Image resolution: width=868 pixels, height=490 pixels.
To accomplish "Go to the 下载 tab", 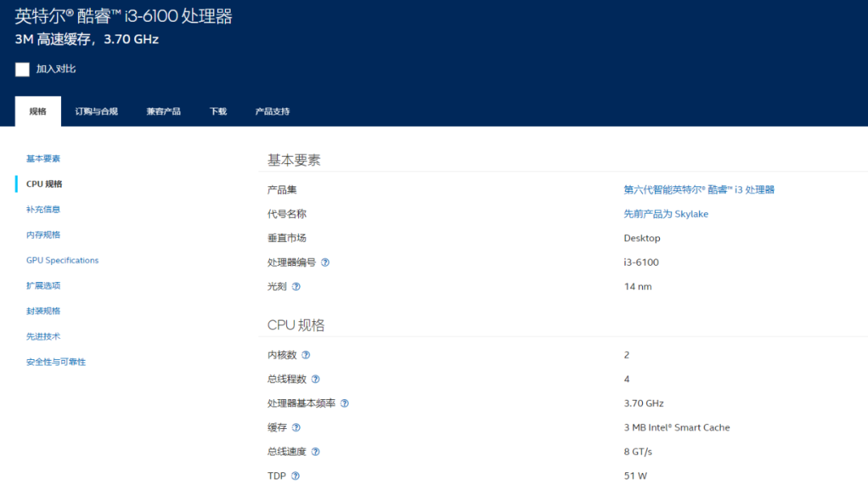I will click(x=218, y=111).
